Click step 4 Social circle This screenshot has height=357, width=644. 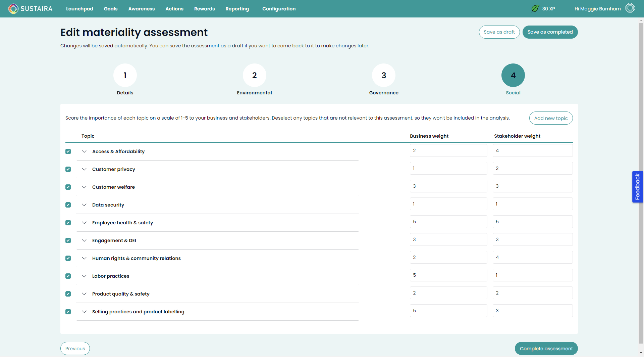tap(513, 75)
